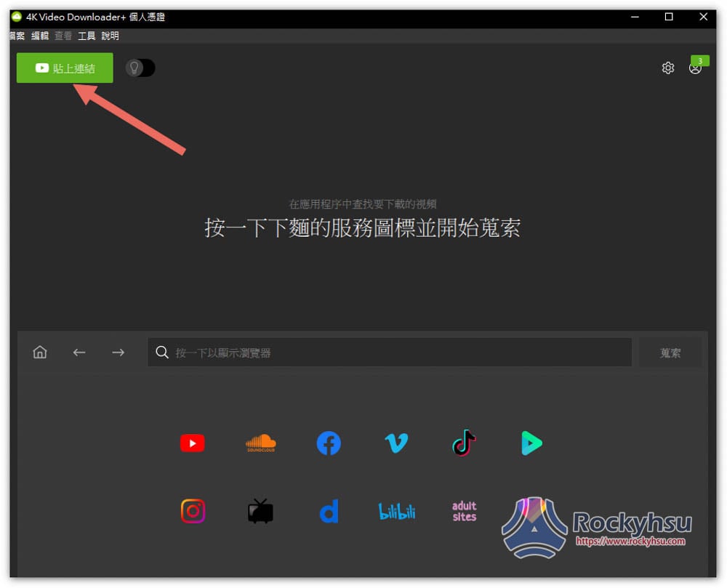
Task: Maximize the 4K Video Downloader+ window
Action: tap(669, 17)
